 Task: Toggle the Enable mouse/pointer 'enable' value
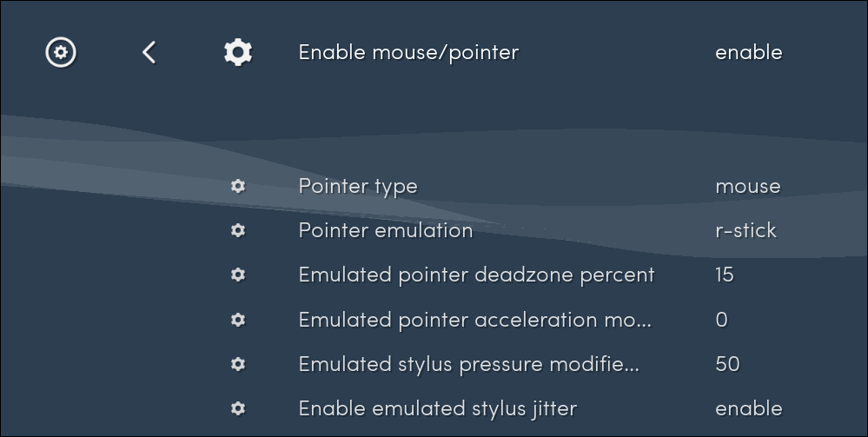click(x=748, y=52)
